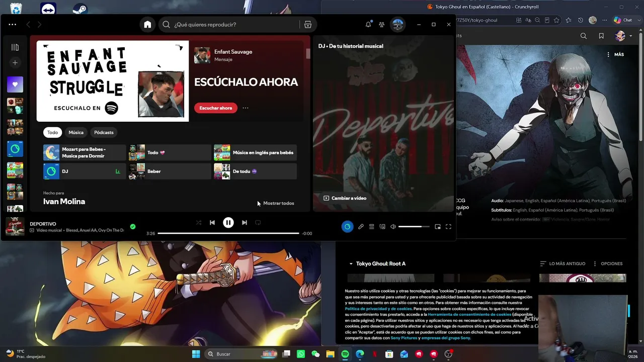Open File Explorer from the taskbar
The width and height of the screenshot is (644, 362).
331,354
